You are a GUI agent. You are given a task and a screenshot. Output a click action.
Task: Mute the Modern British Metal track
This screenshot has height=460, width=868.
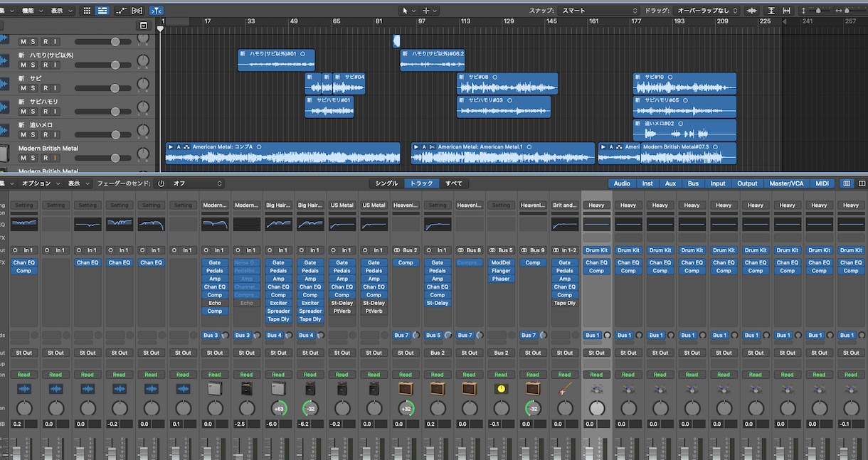[x=23, y=158]
